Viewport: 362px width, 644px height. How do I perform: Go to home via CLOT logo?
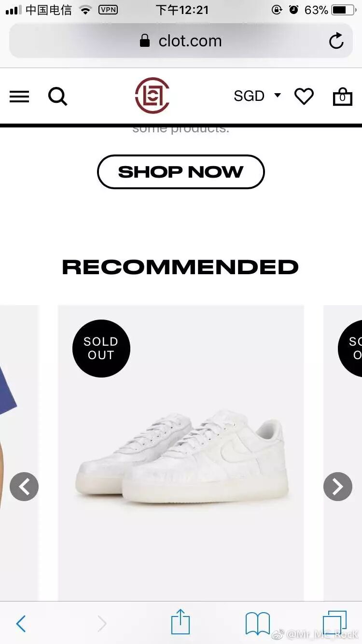153,96
